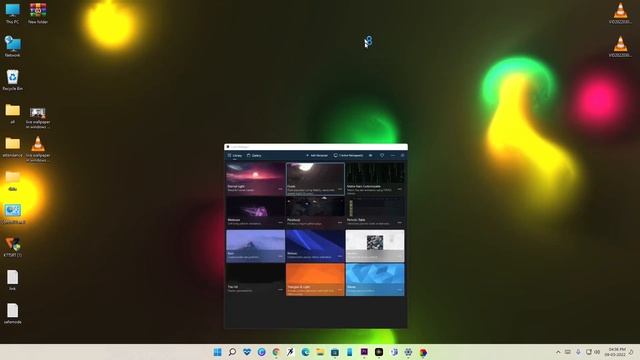The height and width of the screenshot is (360, 640).
Task: Select the Rain wallpaper thumbnail
Action: point(256,246)
